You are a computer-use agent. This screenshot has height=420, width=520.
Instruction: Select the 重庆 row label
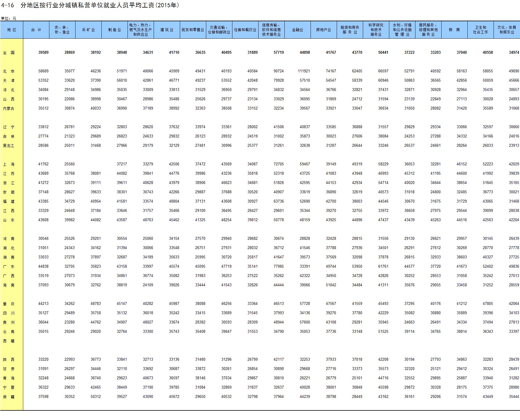pyautogui.click(x=9, y=304)
